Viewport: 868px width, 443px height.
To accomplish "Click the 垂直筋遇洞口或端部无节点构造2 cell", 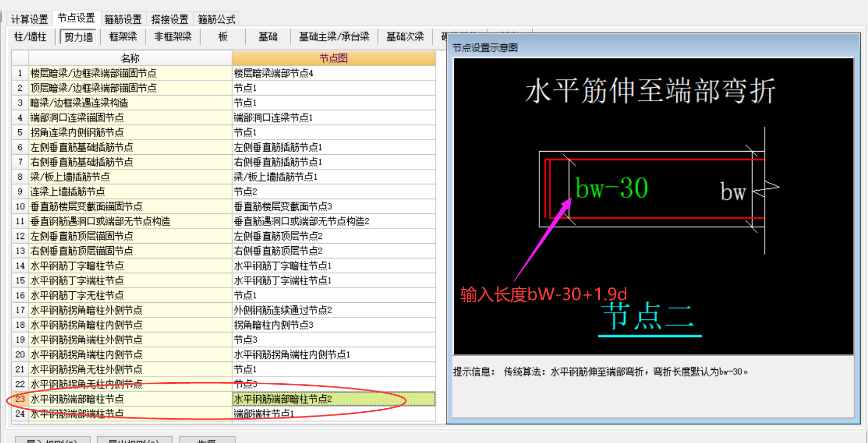I will click(x=334, y=221).
